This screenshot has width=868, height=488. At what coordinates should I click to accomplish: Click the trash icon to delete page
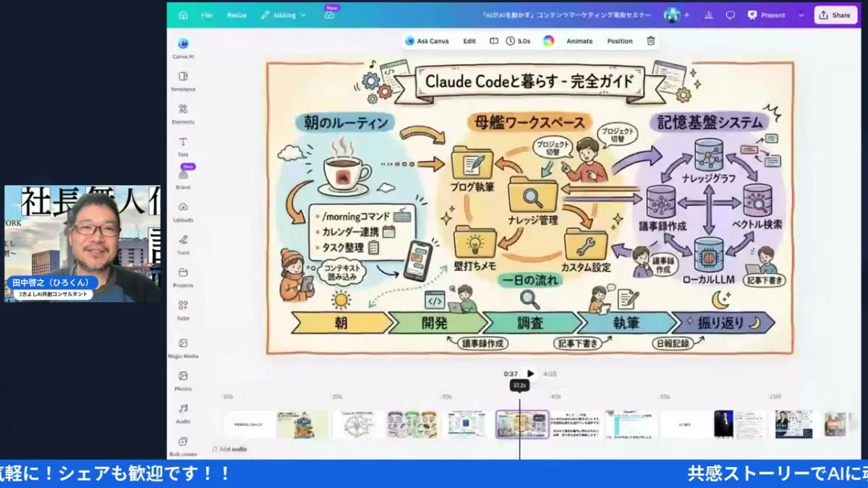tap(651, 41)
